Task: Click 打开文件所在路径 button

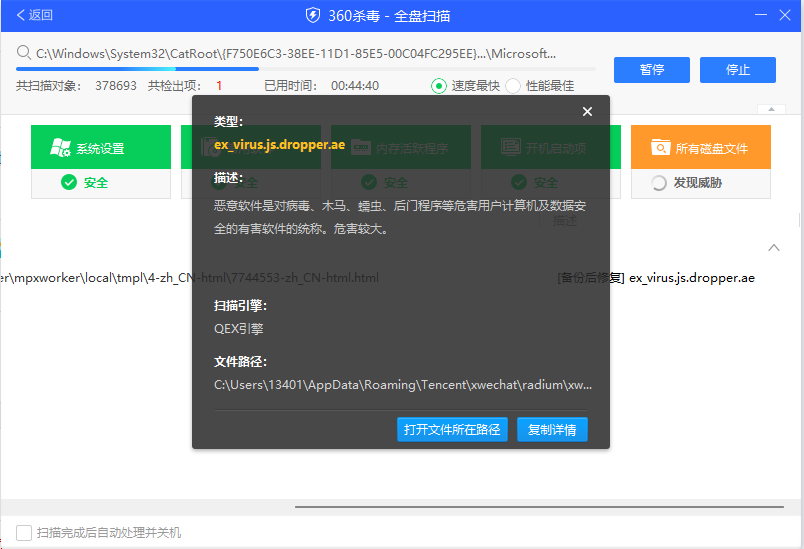Action: tap(452, 430)
